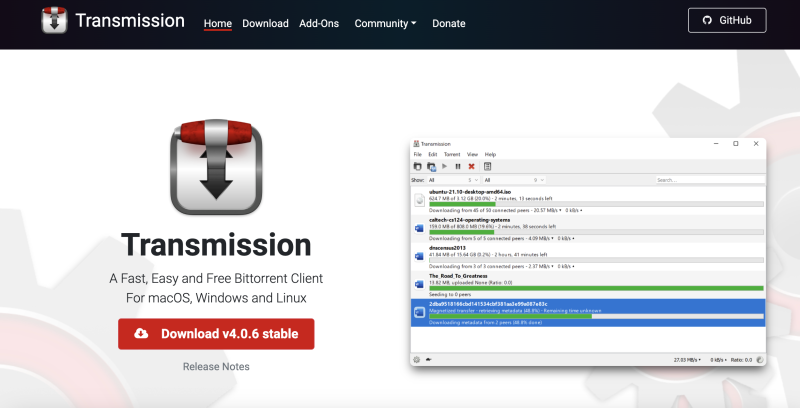The image size is (800, 408).
Task: Open the Donate nav page
Action: point(448,23)
